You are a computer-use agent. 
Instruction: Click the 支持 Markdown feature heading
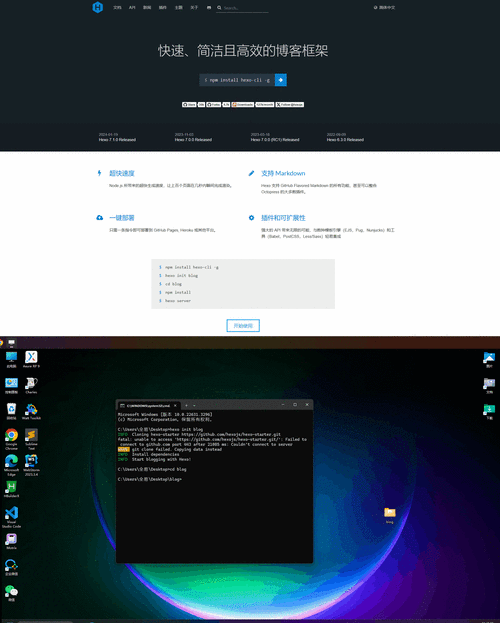pyautogui.click(x=283, y=173)
